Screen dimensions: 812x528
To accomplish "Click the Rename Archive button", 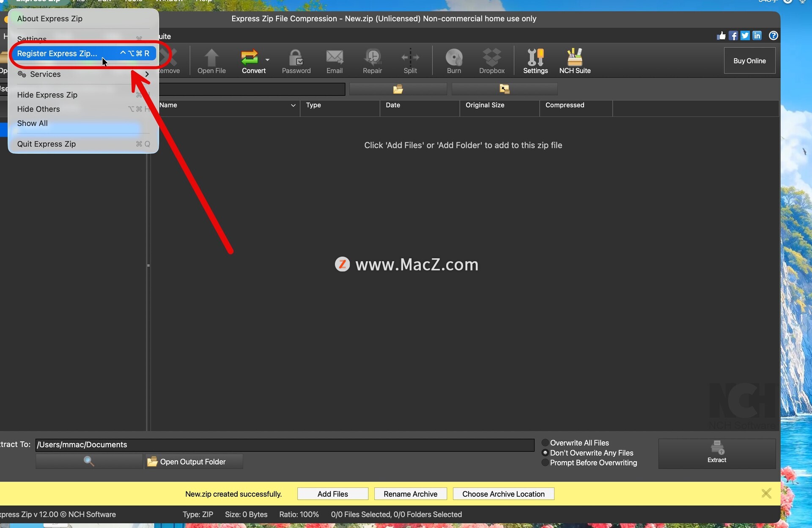I will coord(410,494).
